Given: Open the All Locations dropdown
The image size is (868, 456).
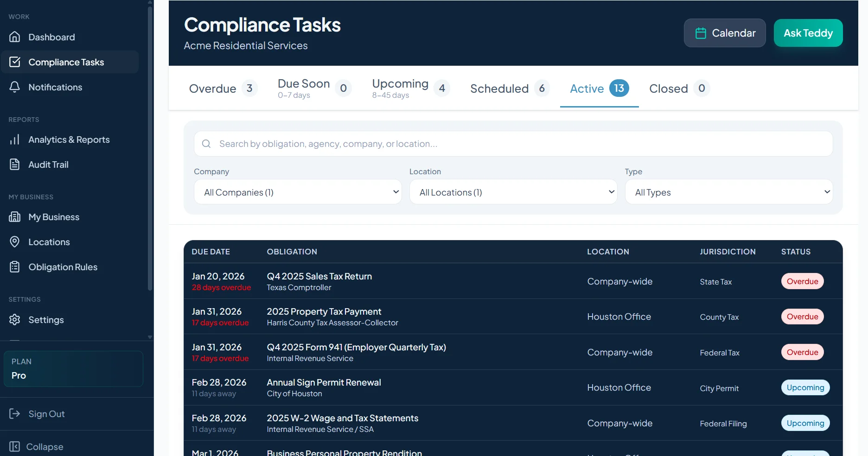Looking at the screenshot, I should click(x=513, y=192).
